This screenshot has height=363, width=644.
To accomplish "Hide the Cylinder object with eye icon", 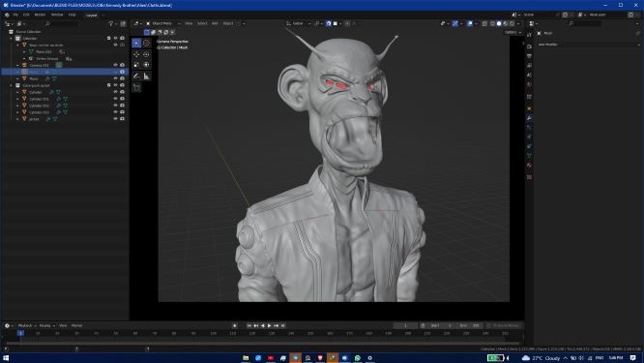I will coord(115,92).
